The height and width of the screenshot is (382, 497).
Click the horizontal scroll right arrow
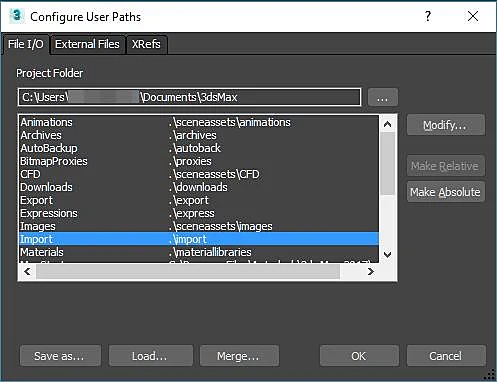[x=370, y=272]
